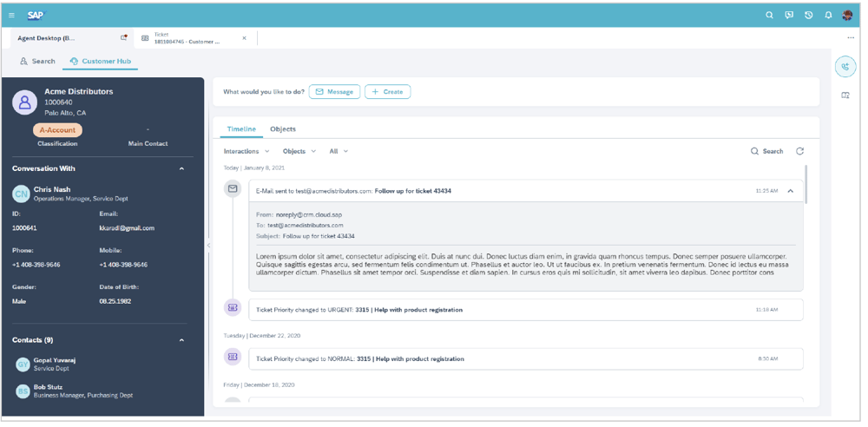
Task: Click the Main Contact label
Action: (148, 143)
